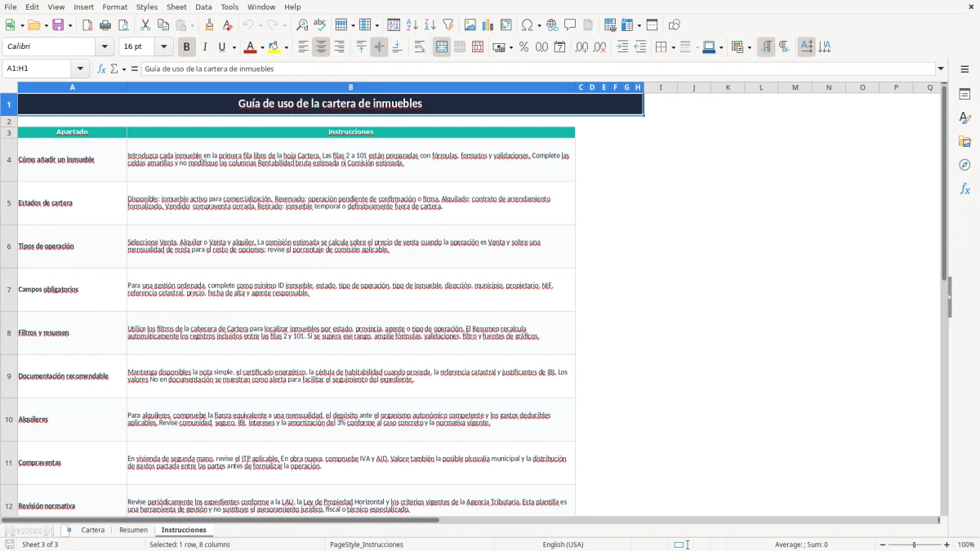The image size is (980, 551).
Task: Click Sort Descending icon
Action: [430, 25]
